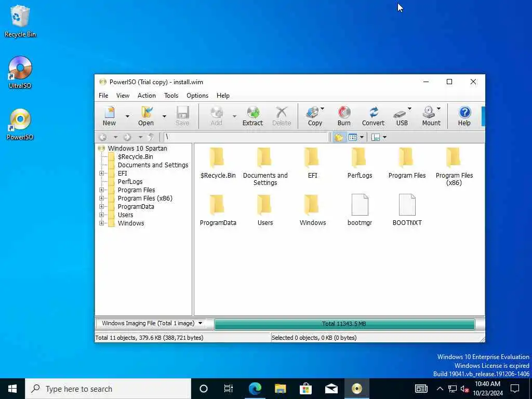Expand the Program Files tree node
Viewport: 532px width, 399px height.
coord(101,190)
